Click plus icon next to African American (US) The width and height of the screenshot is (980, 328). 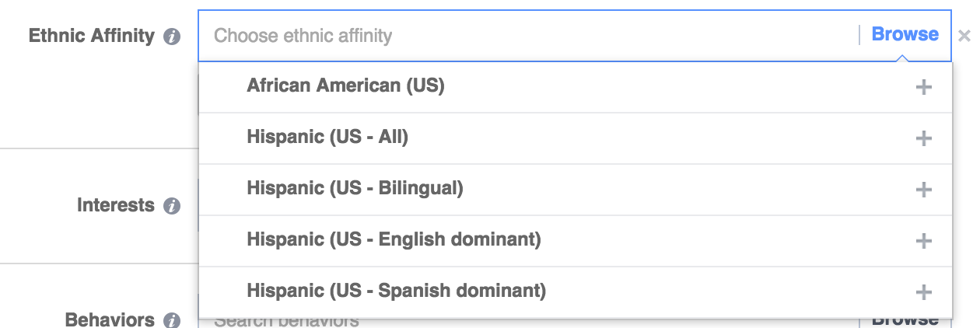coord(923,87)
